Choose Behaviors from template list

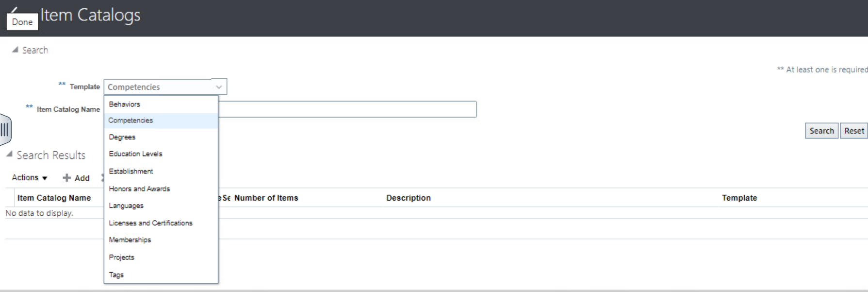coord(161,104)
